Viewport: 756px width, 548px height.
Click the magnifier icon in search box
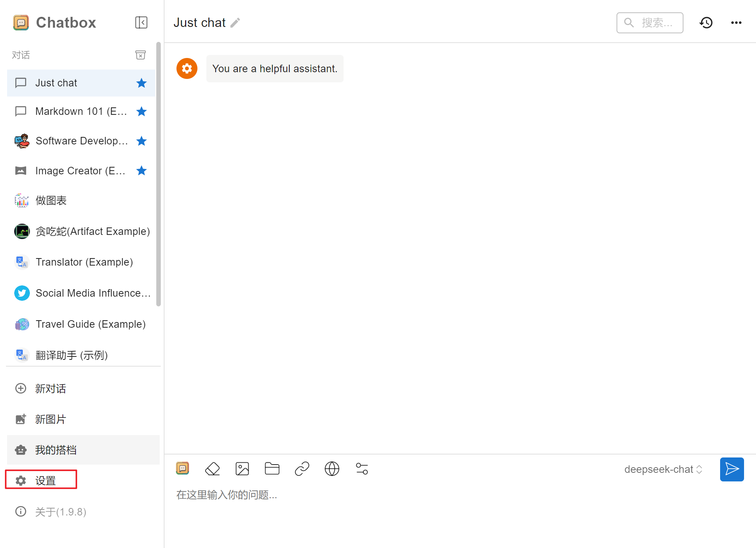point(629,23)
